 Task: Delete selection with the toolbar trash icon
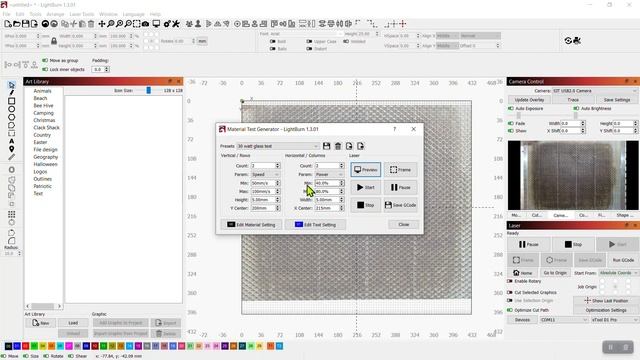(91, 24)
